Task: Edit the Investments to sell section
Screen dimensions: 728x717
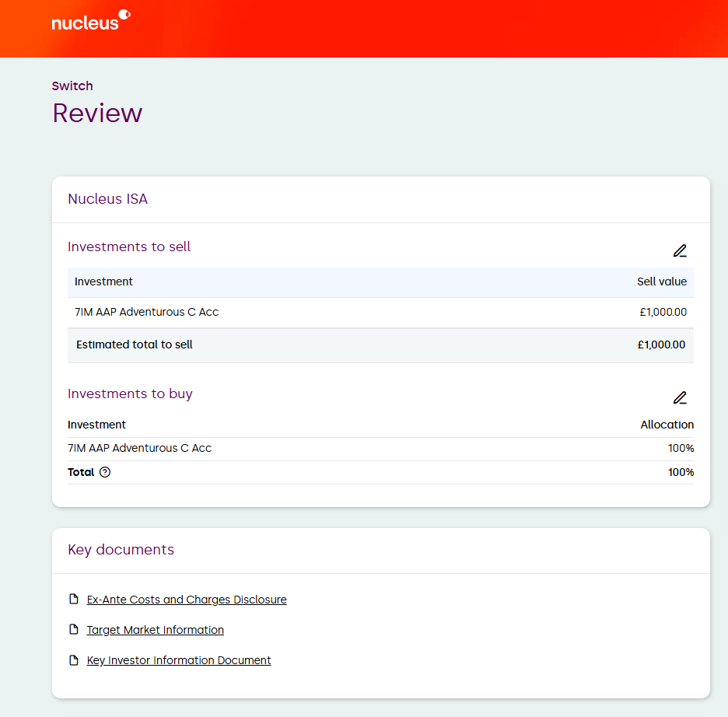Action: click(x=680, y=251)
